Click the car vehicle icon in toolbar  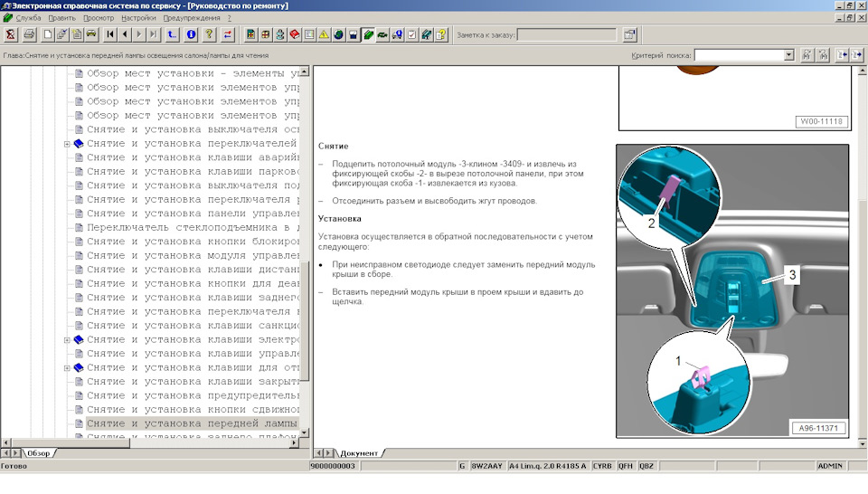[x=91, y=35]
